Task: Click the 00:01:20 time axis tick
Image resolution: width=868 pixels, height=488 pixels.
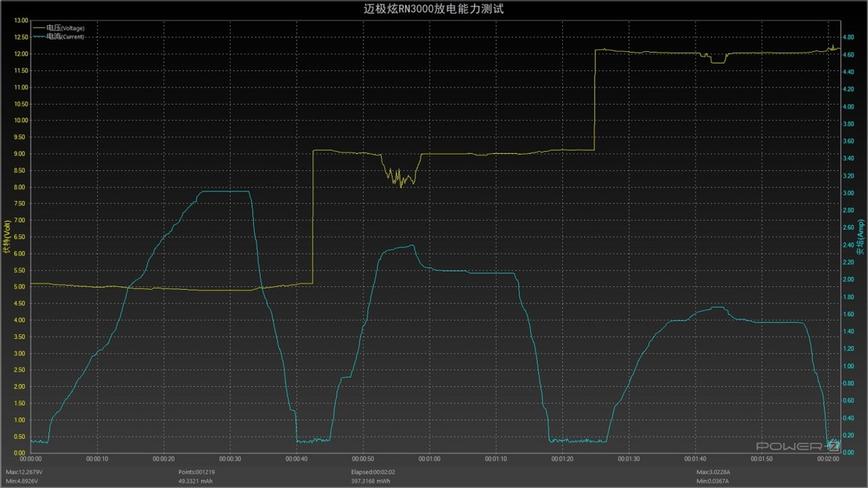Action: [x=562, y=458]
